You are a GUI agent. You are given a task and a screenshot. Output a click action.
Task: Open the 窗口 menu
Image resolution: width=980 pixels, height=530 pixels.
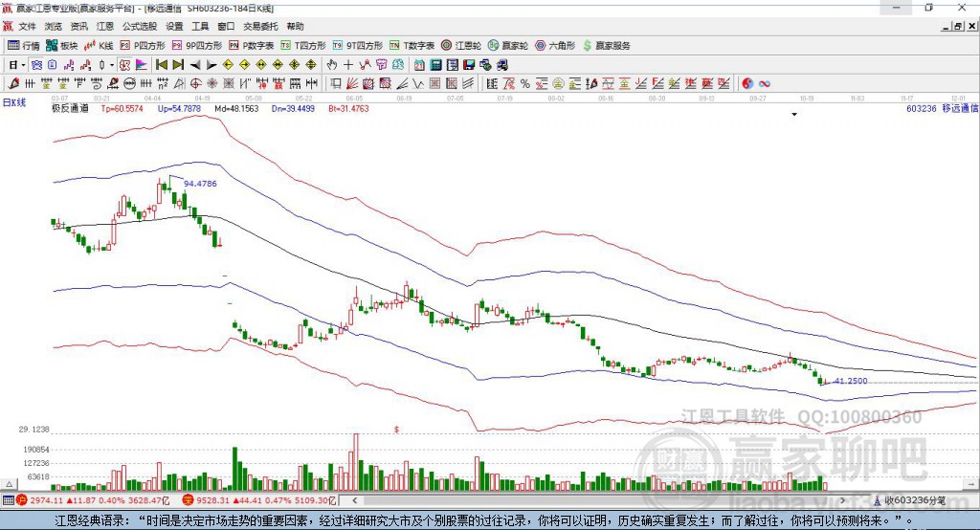click(226, 26)
